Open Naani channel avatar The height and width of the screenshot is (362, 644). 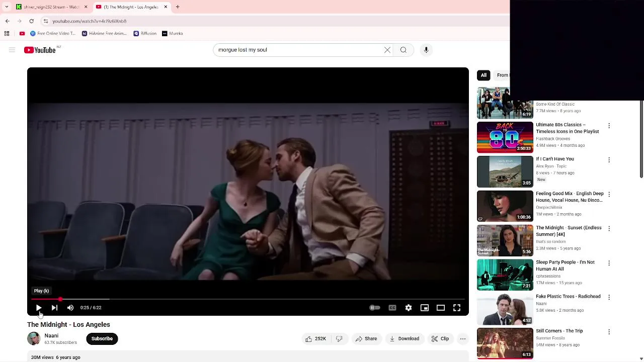[x=34, y=338]
